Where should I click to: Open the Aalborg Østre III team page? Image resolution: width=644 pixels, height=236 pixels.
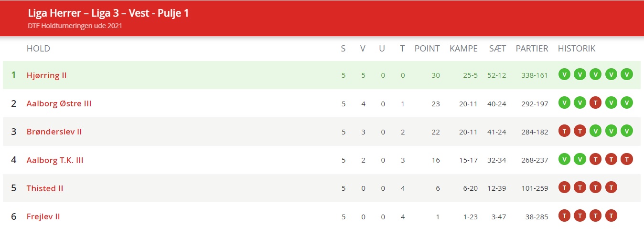59,103
